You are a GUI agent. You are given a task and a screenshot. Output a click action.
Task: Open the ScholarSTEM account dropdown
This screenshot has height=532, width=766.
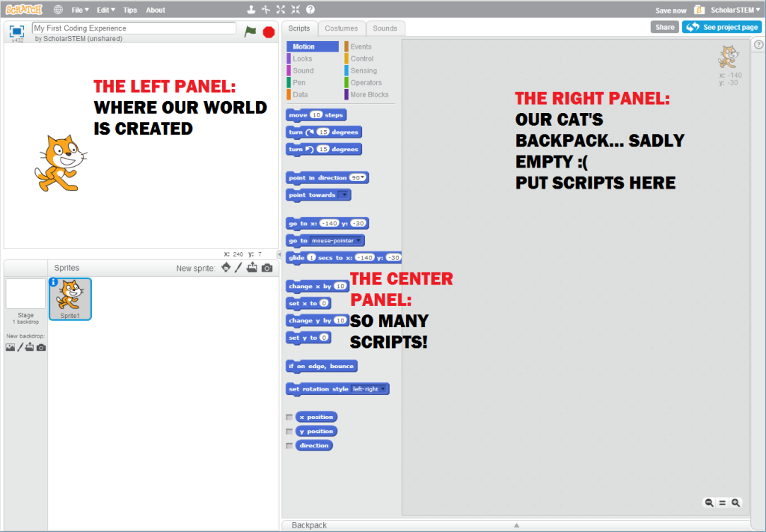pos(735,10)
